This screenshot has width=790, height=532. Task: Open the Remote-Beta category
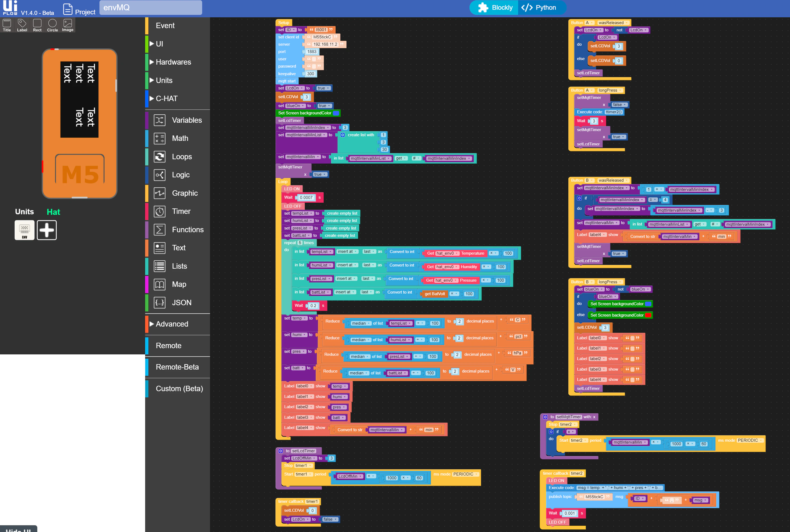(x=178, y=367)
